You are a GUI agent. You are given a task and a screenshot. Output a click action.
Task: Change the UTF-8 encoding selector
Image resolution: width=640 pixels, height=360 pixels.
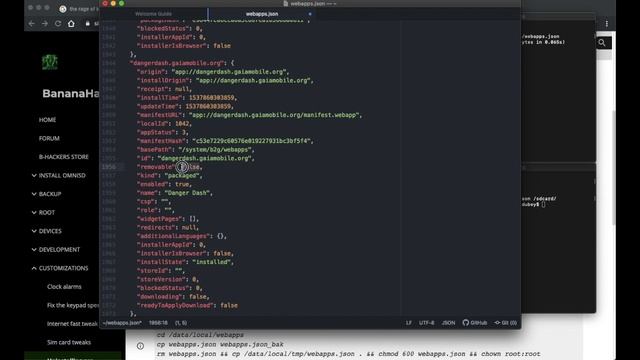(427, 323)
